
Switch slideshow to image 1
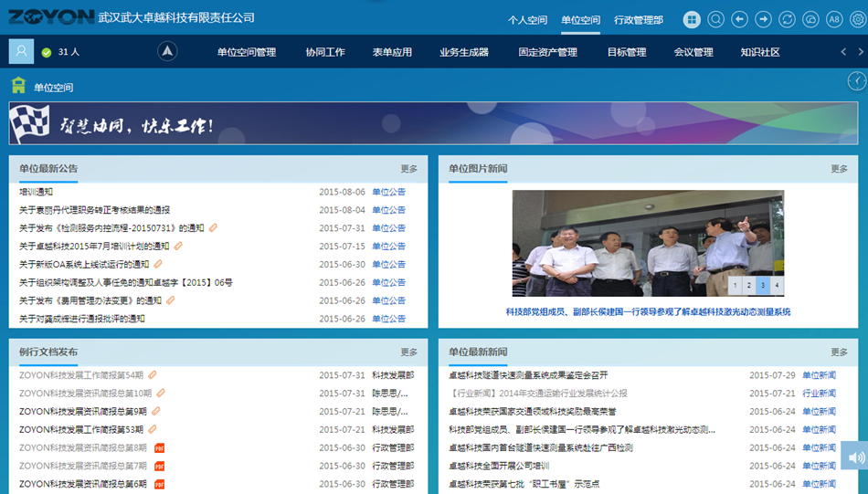[x=735, y=286]
